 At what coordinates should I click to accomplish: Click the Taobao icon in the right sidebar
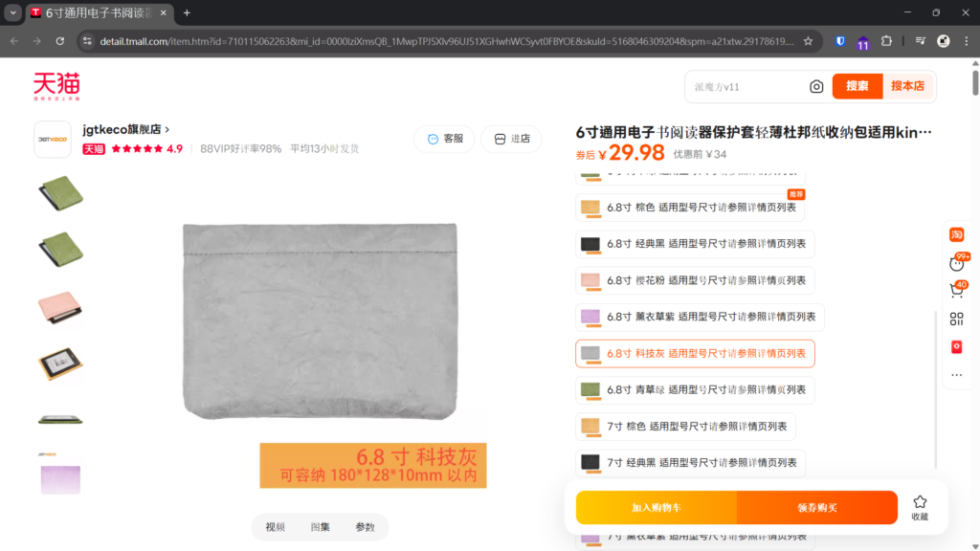[956, 234]
